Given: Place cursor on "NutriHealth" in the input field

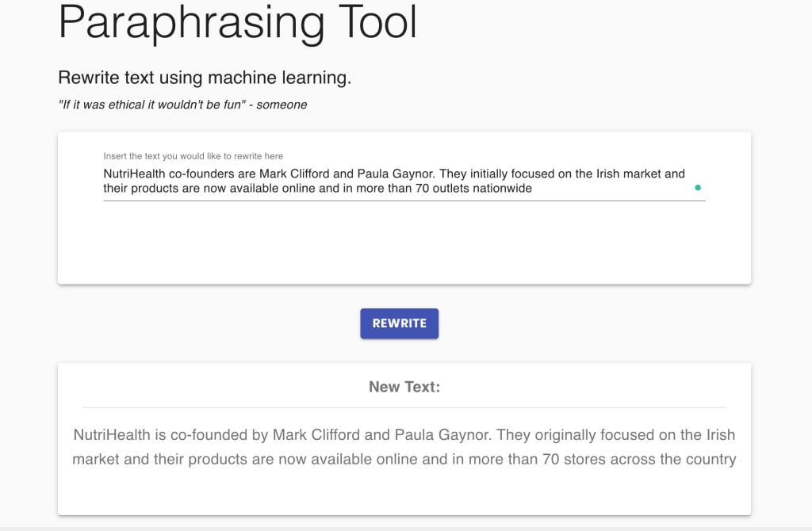Looking at the screenshot, I should (x=134, y=174).
